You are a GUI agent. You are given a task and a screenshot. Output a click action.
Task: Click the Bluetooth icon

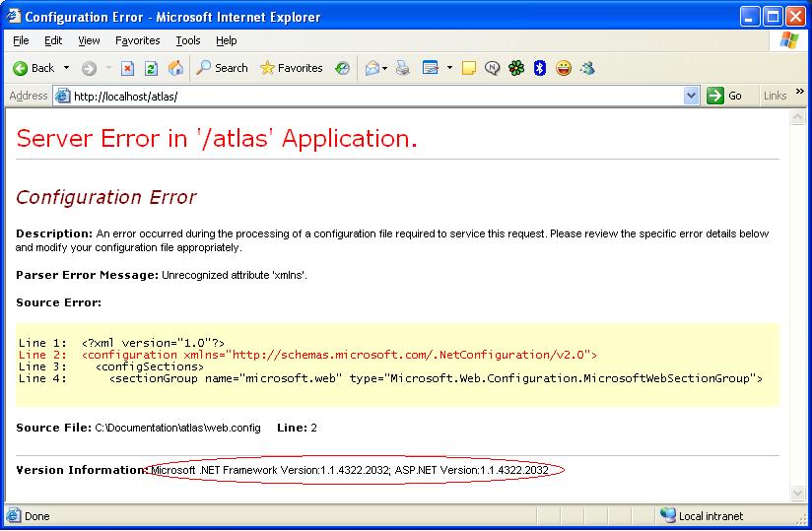point(540,68)
